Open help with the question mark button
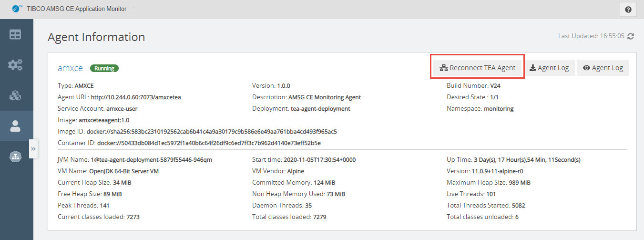This screenshot has width=644, height=240. click(628, 10)
